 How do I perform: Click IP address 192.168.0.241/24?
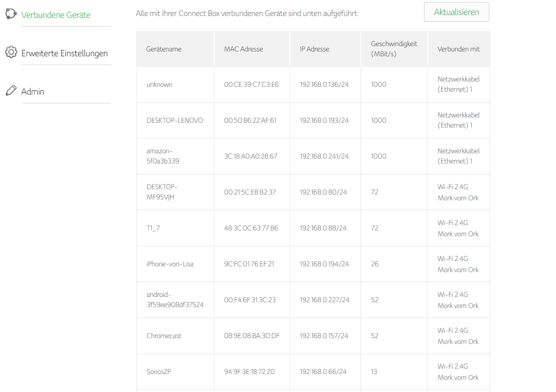coord(324,156)
